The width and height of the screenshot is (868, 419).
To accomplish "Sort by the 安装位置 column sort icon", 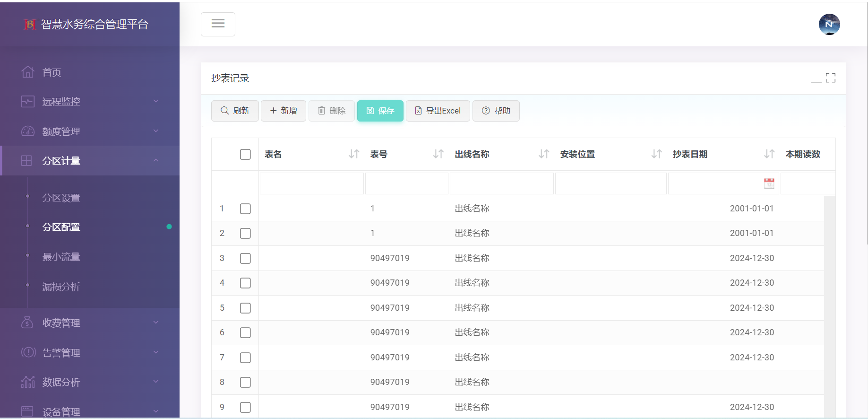I will pyautogui.click(x=656, y=154).
